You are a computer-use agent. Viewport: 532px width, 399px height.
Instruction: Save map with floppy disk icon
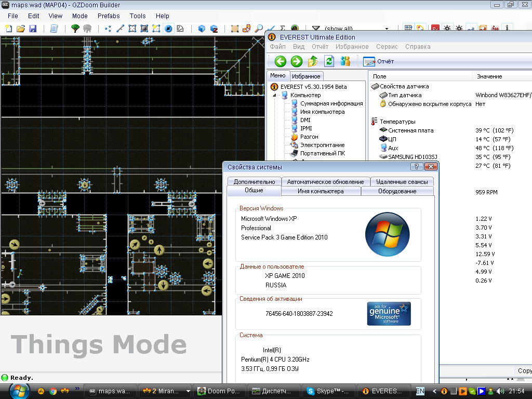click(33, 29)
